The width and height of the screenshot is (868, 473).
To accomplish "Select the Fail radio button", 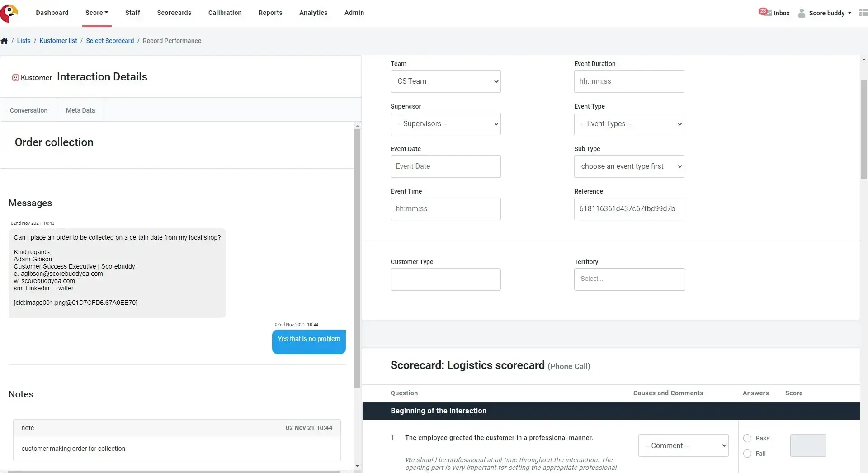I will point(747,454).
